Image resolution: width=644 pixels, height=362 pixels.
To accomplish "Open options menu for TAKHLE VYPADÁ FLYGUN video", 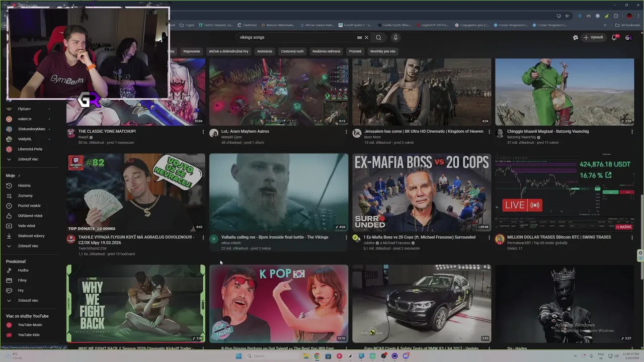I will pyautogui.click(x=203, y=237).
